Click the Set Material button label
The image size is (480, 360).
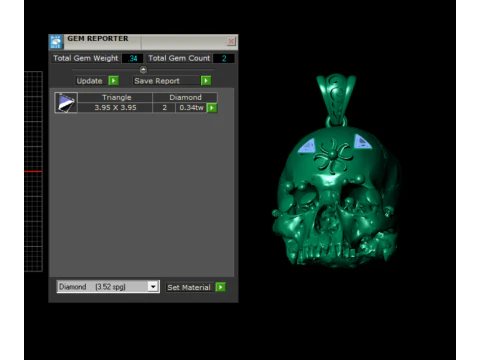click(x=189, y=287)
